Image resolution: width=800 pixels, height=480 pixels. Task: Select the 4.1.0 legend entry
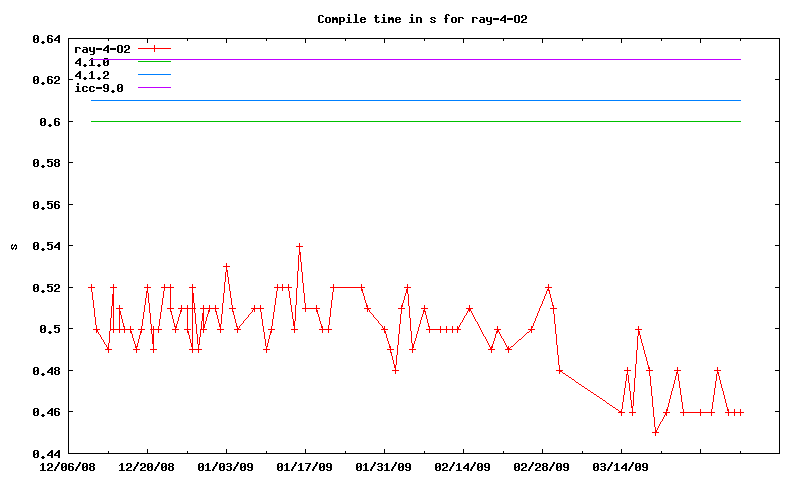(92, 62)
